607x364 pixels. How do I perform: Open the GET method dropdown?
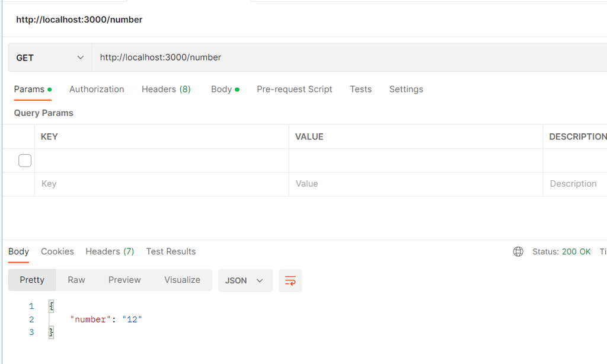click(50, 58)
